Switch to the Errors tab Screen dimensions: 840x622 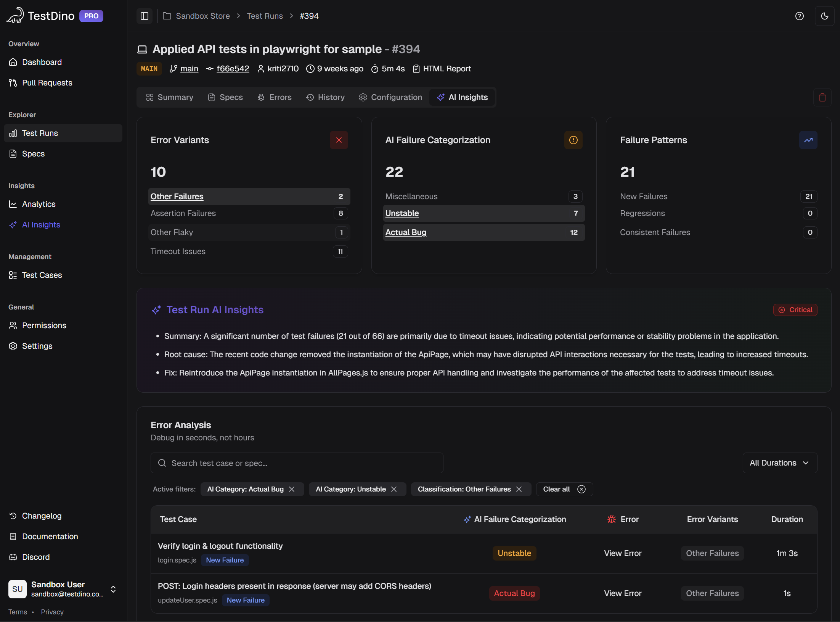[x=275, y=97]
